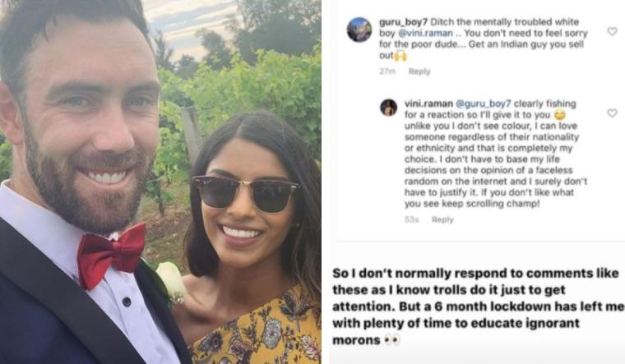The width and height of the screenshot is (625, 364).
Task: Tap the heart beside vini.raman's reply
Action: [612, 113]
